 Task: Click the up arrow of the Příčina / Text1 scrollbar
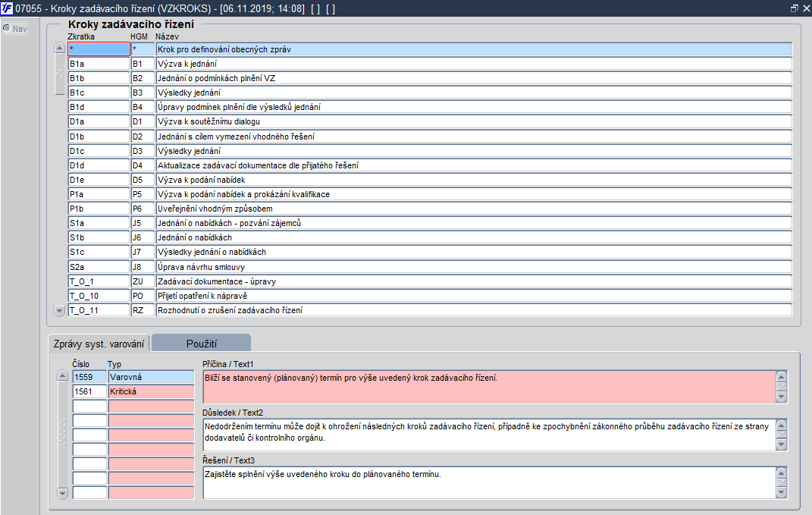point(782,377)
